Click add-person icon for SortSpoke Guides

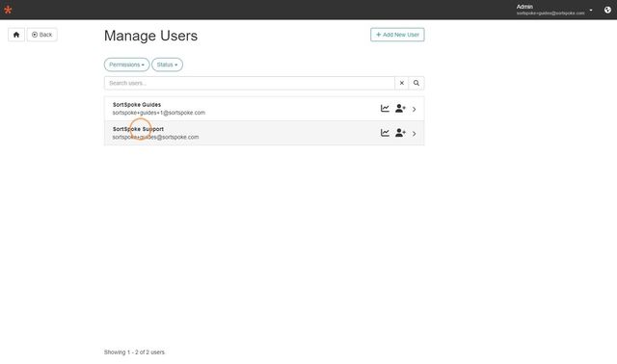click(400, 109)
